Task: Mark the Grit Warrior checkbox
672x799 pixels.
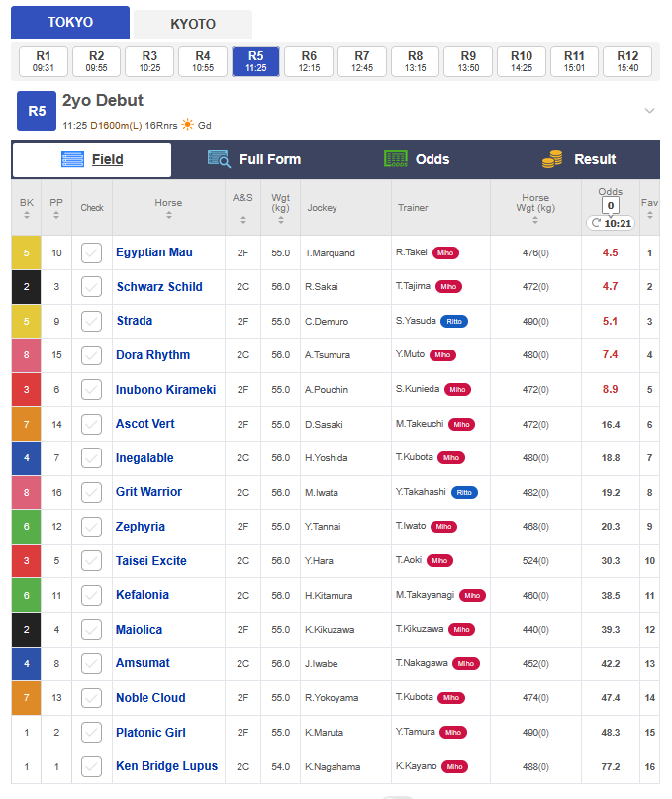Action: (x=92, y=492)
